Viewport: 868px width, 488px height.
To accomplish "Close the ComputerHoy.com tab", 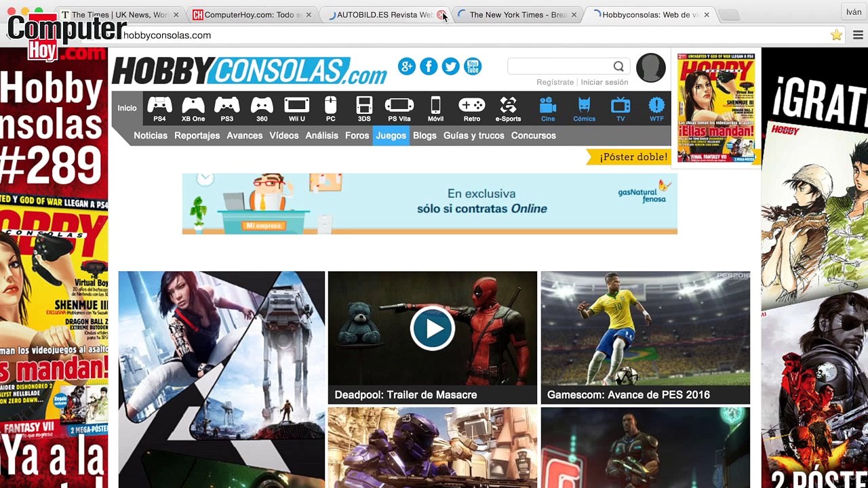I will (x=309, y=15).
